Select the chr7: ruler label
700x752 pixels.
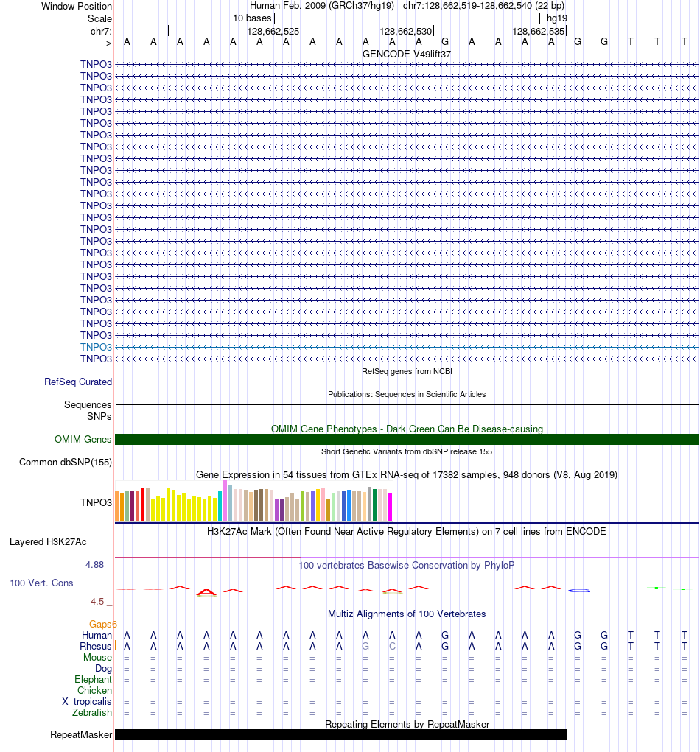coord(101,31)
